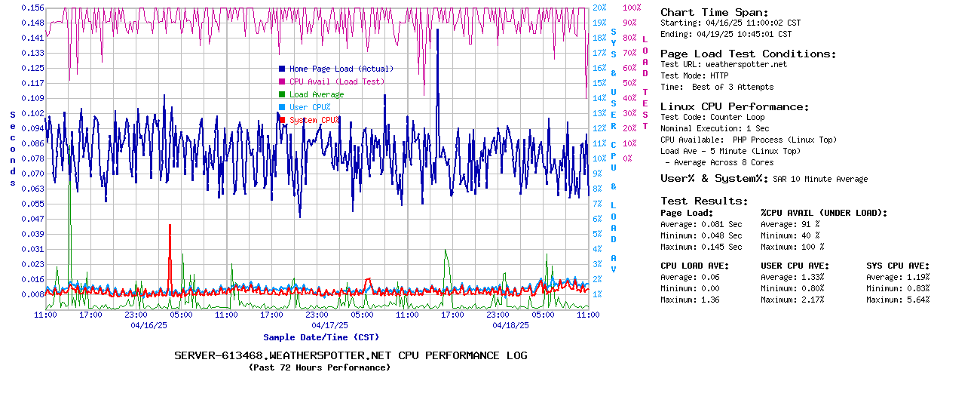Image resolution: width=980 pixels, height=415 pixels.
Task: Click the Test URL weatherspotter.net text
Action: (723, 64)
